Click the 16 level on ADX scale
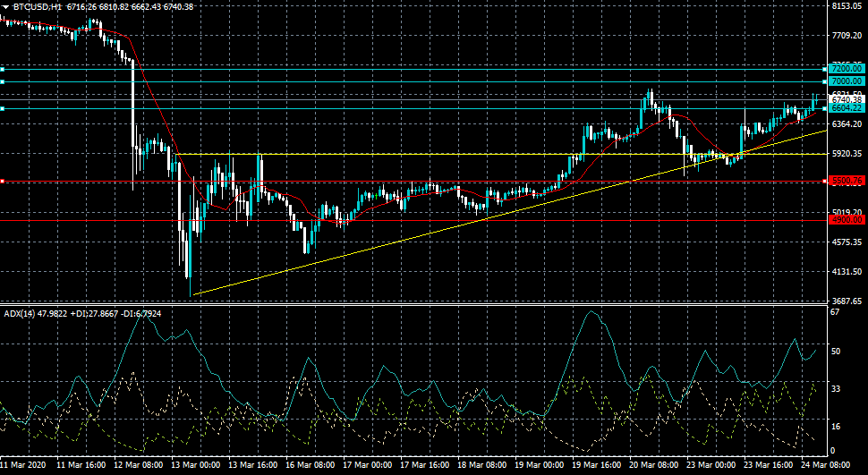868x475 pixels. point(836,427)
